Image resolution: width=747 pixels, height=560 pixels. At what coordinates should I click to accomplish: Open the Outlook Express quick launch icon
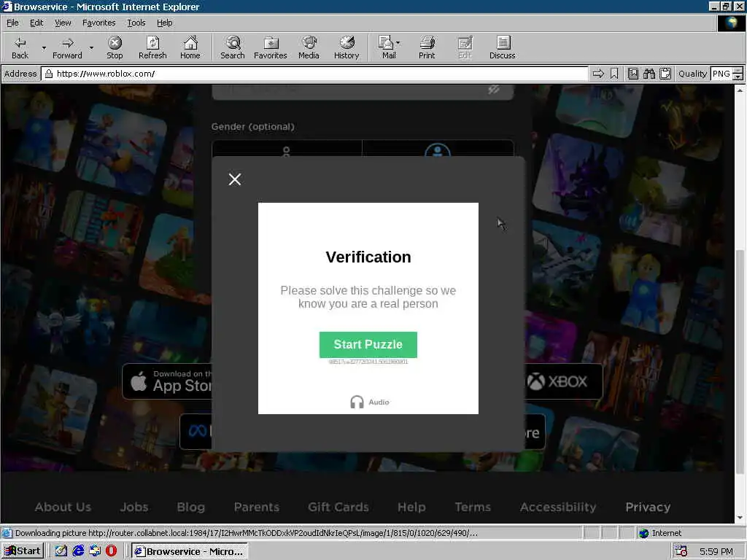95,551
